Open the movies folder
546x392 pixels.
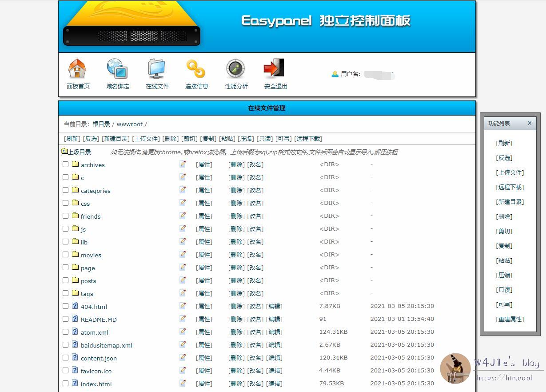(91, 255)
